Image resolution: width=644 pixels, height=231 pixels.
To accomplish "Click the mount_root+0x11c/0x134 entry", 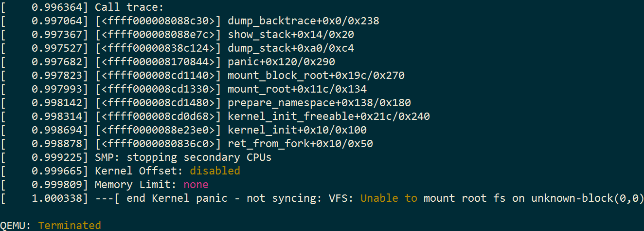I will coord(297,89).
